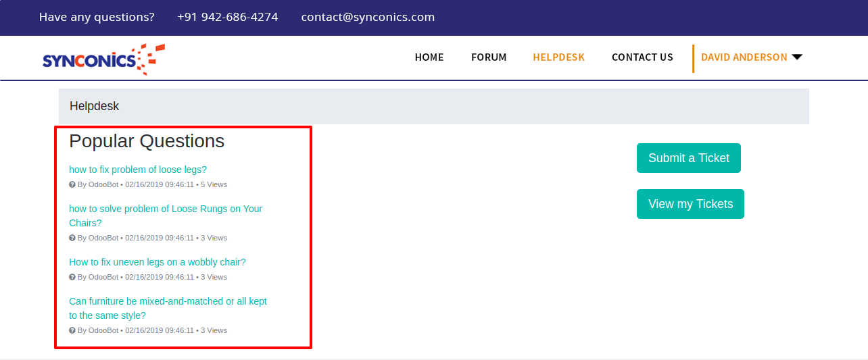Image resolution: width=868 pixels, height=360 pixels.
Task: Click the question icon under loose legs question
Action: [x=72, y=184]
